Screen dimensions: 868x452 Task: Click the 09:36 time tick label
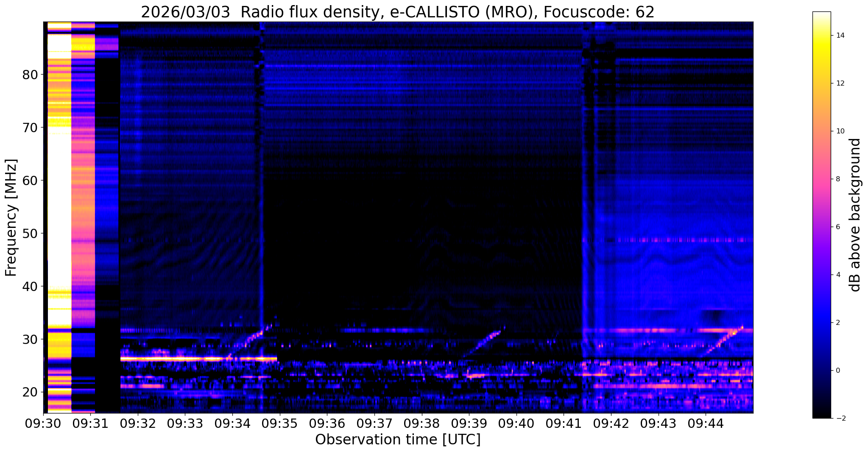pos(327,424)
